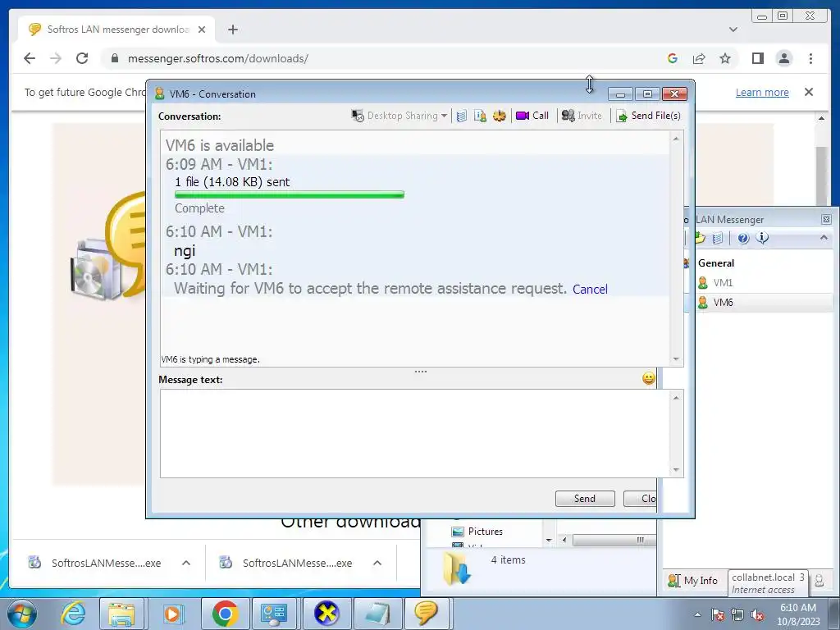Click grey user status icon in LAN Messenger footer
Image resolution: width=840 pixels, height=630 pixels.
819,580
